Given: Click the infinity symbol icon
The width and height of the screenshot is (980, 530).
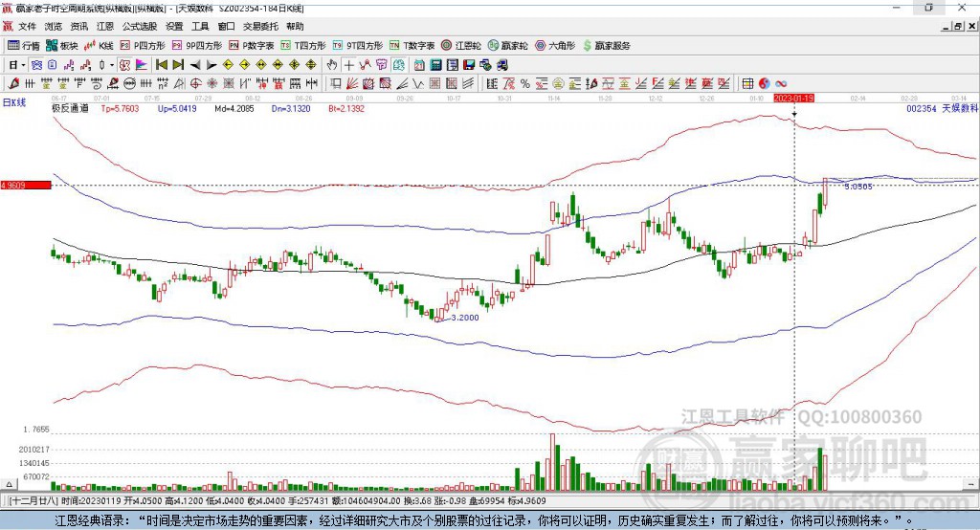Looking at the screenshot, I should click(x=781, y=84).
